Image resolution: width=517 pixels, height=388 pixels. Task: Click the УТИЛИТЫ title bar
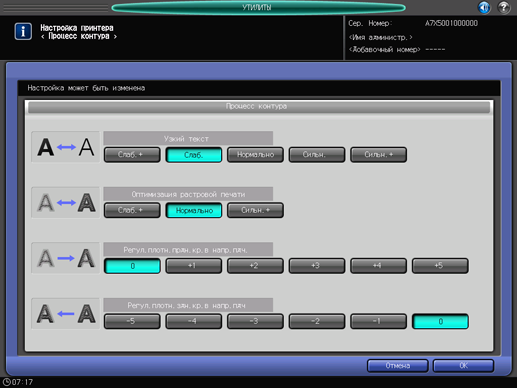(x=258, y=7)
